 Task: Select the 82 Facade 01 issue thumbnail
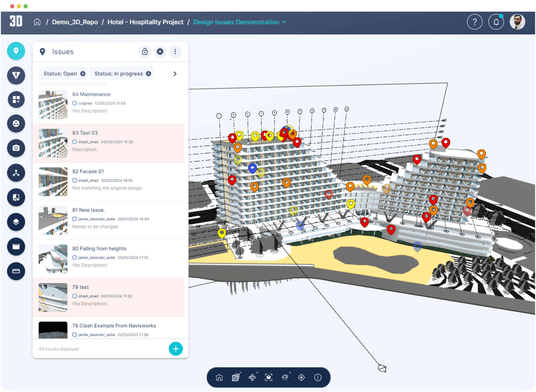53,181
